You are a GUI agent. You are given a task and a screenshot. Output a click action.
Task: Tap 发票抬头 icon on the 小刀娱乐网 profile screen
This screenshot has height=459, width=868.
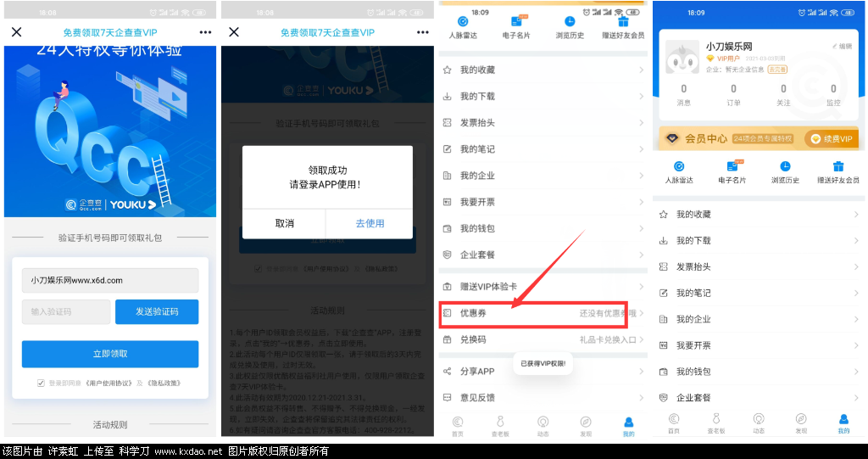(x=663, y=266)
